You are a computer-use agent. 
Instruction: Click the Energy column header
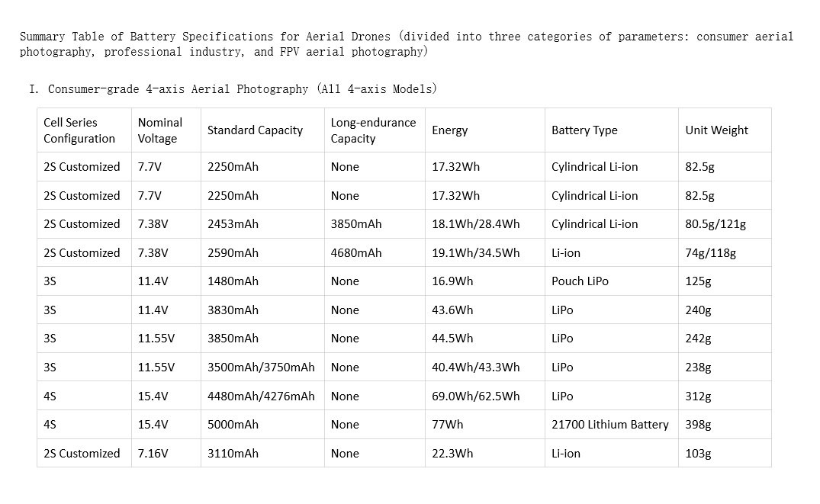[485, 130]
